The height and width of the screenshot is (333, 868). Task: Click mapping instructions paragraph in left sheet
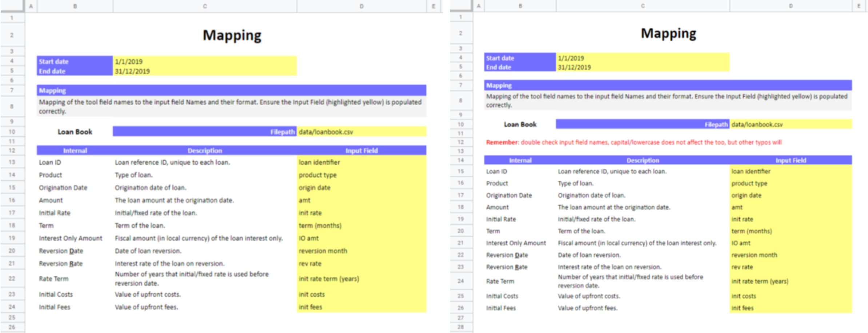[x=231, y=107]
